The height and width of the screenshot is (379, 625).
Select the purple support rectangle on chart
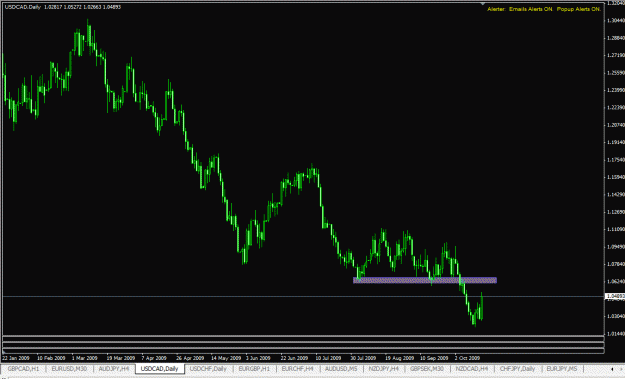tap(425, 280)
